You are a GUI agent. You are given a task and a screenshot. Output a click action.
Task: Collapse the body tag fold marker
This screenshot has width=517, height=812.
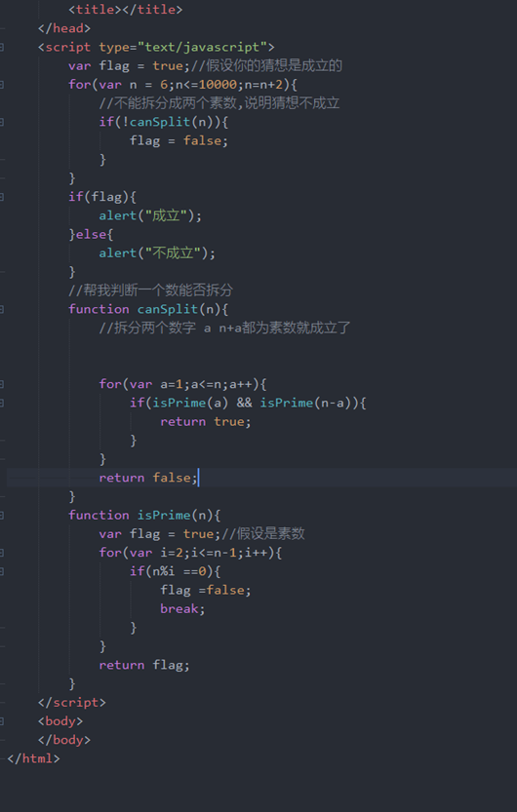(x=2, y=721)
